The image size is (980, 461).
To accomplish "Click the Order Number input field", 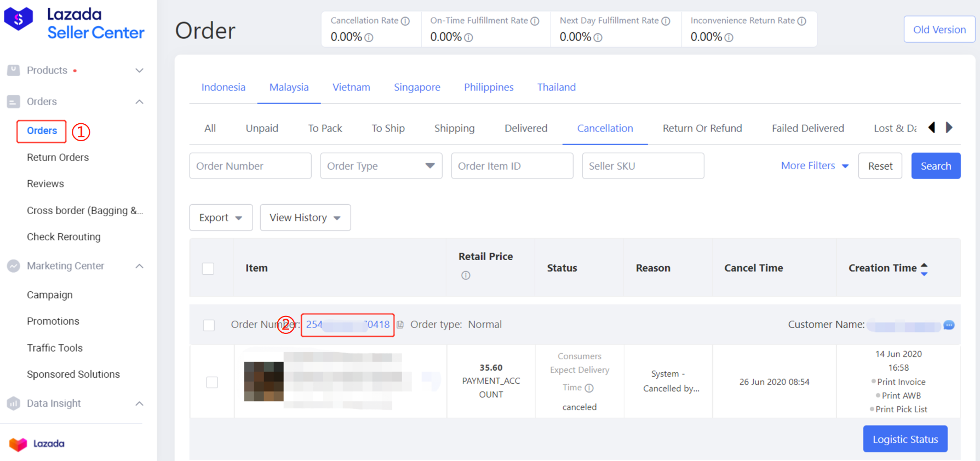I will [250, 166].
